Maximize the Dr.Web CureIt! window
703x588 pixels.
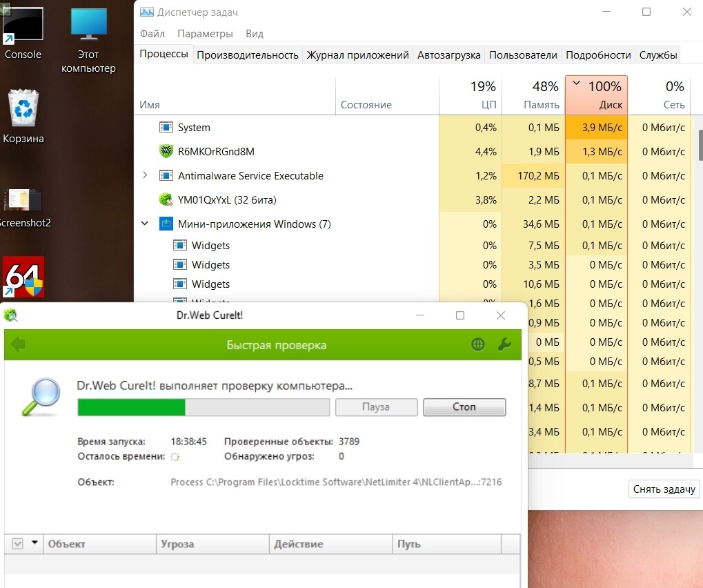click(x=460, y=315)
